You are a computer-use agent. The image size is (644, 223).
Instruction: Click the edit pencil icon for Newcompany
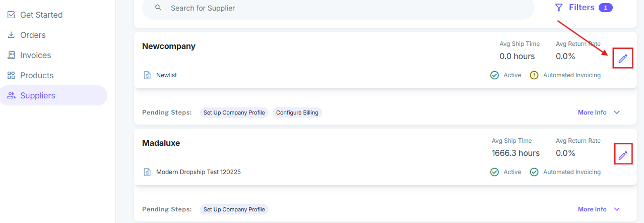(623, 59)
